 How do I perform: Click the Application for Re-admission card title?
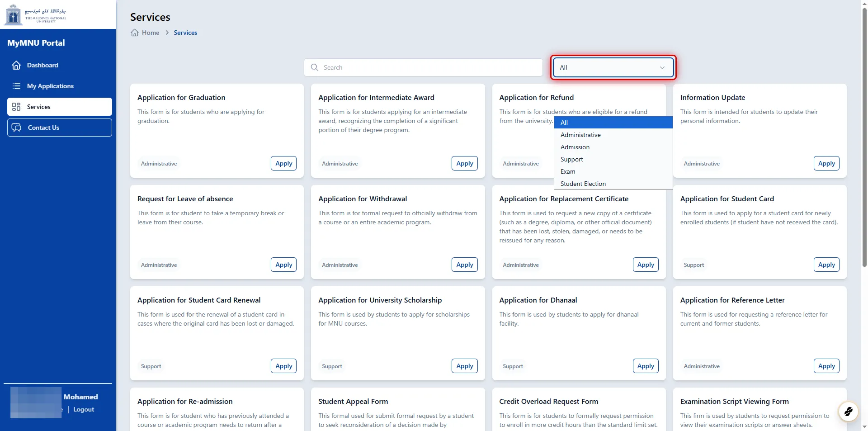[185, 401]
